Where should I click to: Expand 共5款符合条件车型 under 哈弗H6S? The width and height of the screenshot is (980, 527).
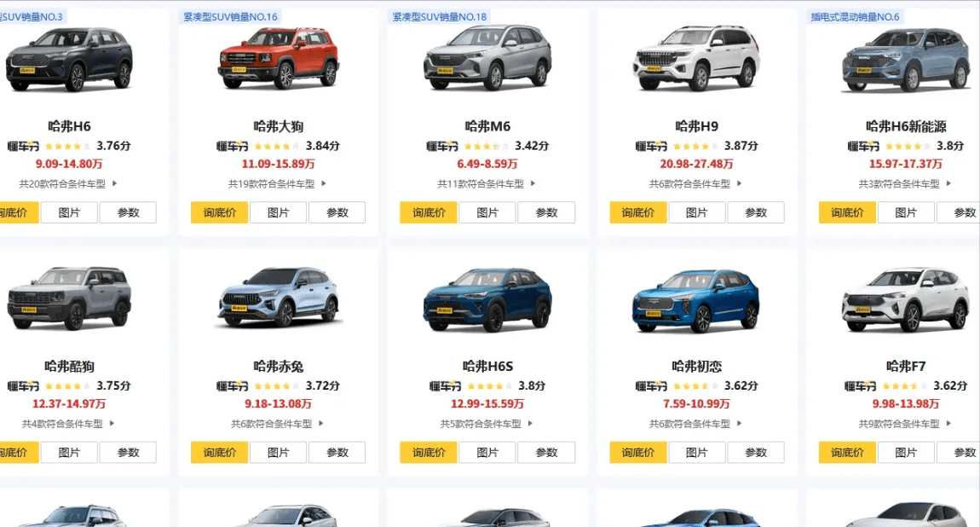coord(487,424)
